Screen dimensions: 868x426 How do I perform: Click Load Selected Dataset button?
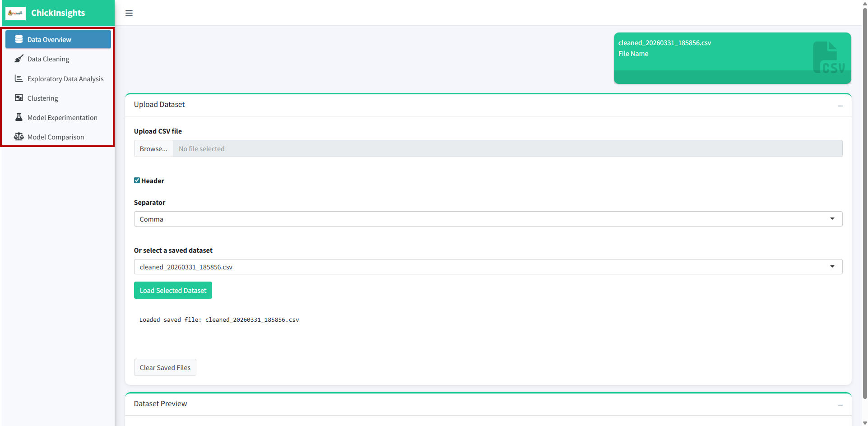point(173,290)
